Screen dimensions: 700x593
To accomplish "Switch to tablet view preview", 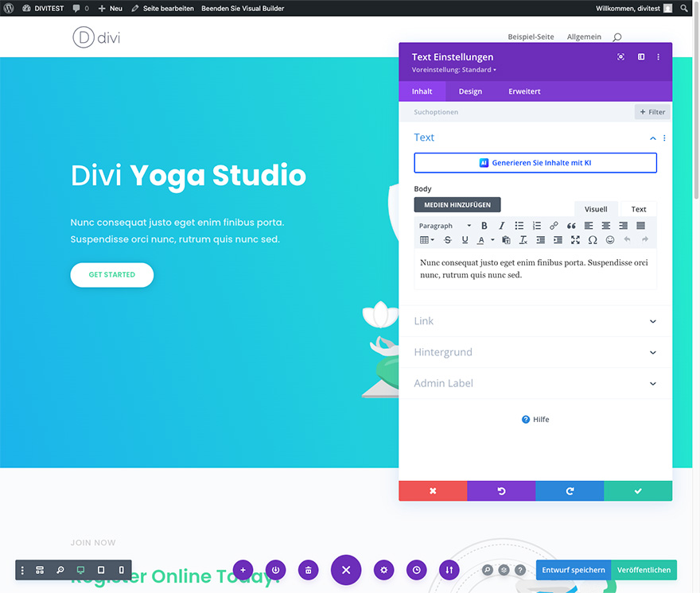I will point(101,570).
